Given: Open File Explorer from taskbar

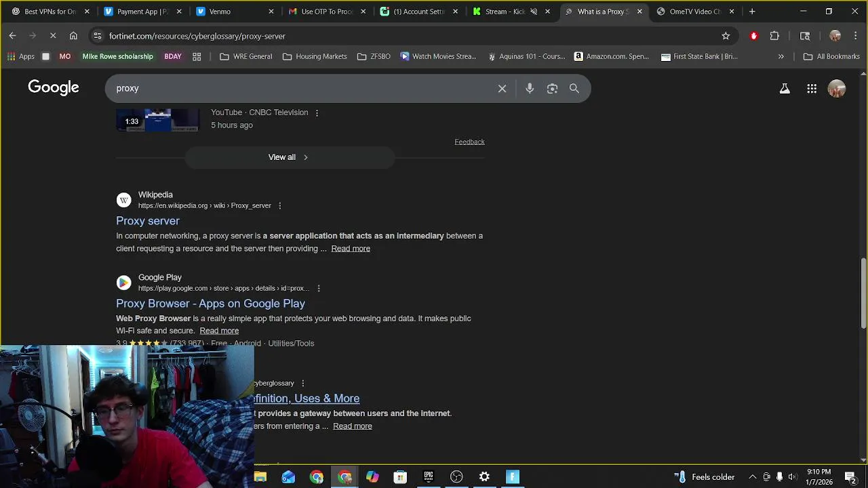Looking at the screenshot, I should [260, 477].
